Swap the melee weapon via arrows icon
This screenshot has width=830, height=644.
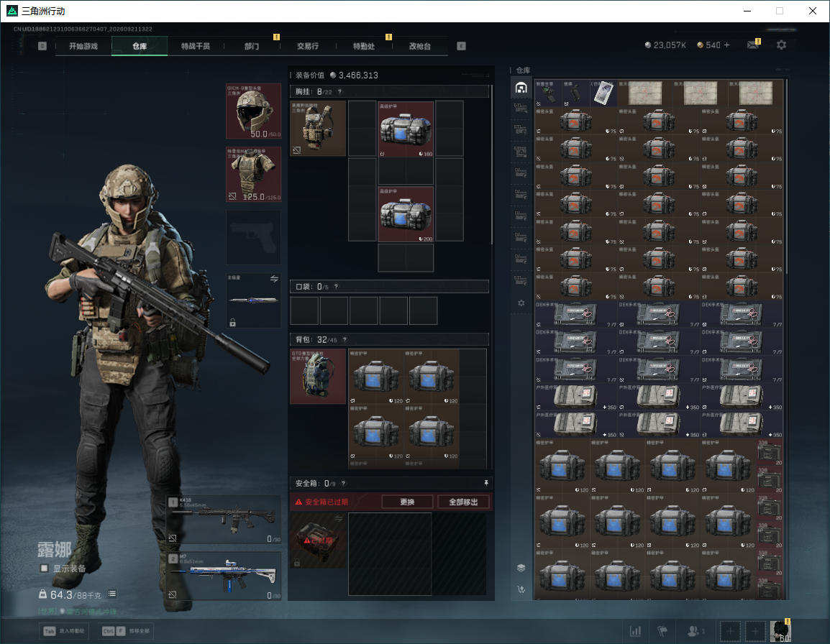pos(274,279)
